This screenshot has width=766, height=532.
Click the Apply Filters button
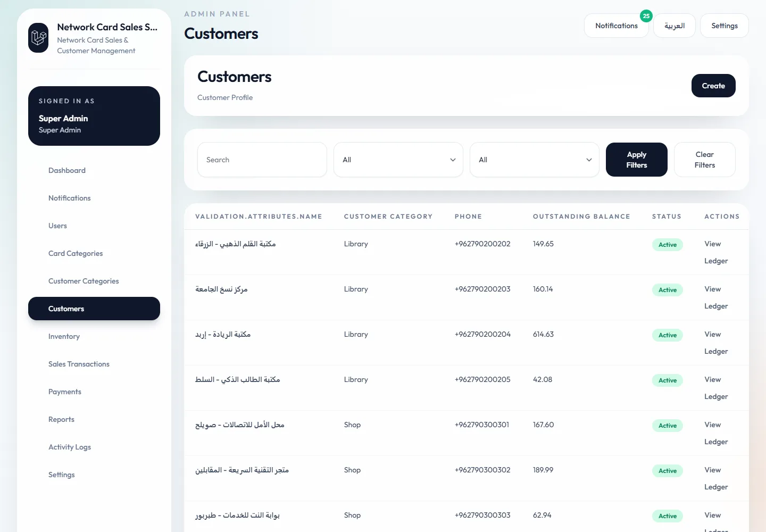(637, 160)
